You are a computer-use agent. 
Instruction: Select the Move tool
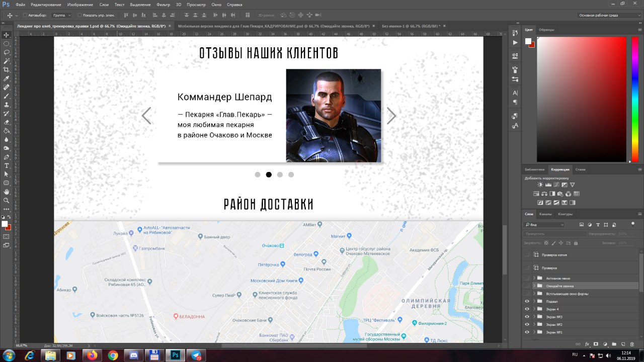click(7, 35)
